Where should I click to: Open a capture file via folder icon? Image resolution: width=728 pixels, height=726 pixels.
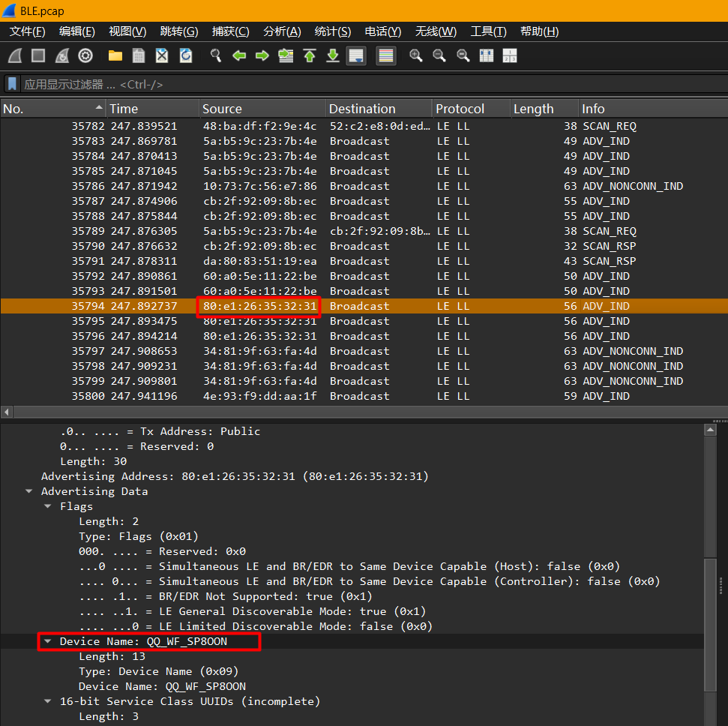pyautogui.click(x=115, y=55)
